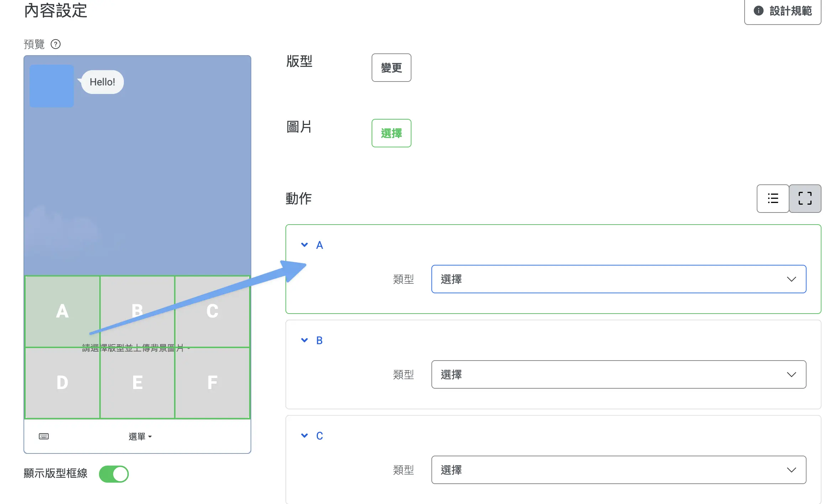
Task: Open the 類型 dropdown for action A
Action: click(619, 279)
